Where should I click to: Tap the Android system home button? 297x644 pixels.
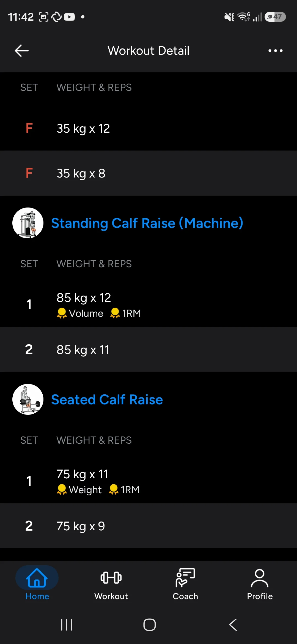click(x=150, y=625)
